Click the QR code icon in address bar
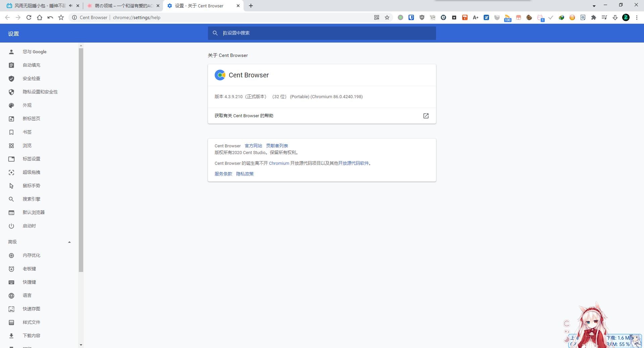The width and height of the screenshot is (644, 348). coord(377,17)
